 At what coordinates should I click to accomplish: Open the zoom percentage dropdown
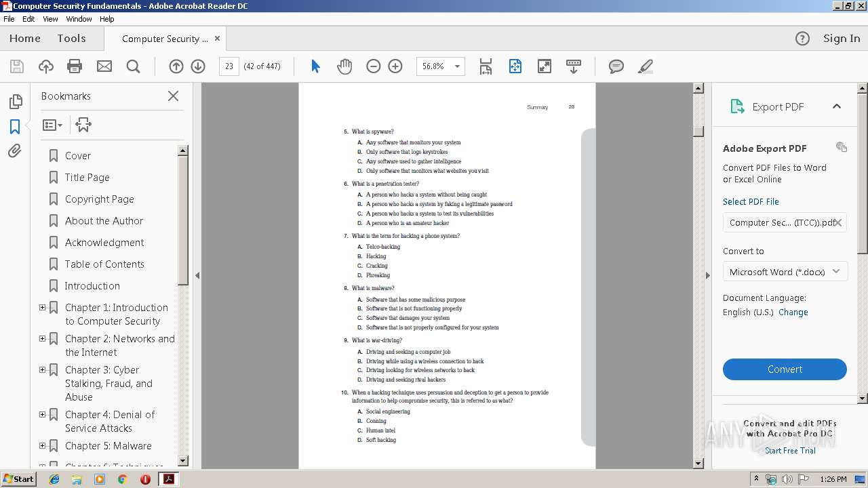click(x=458, y=66)
